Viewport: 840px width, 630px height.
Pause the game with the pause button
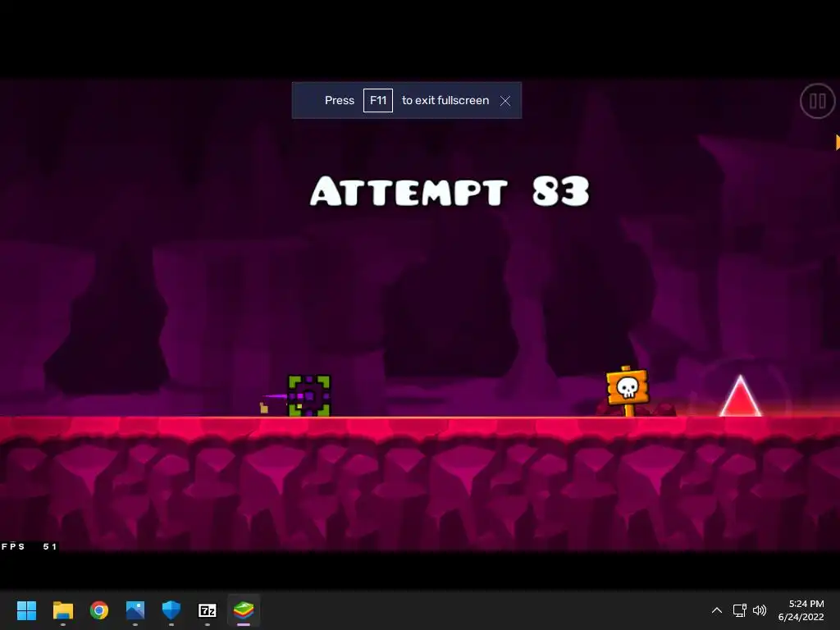point(817,101)
